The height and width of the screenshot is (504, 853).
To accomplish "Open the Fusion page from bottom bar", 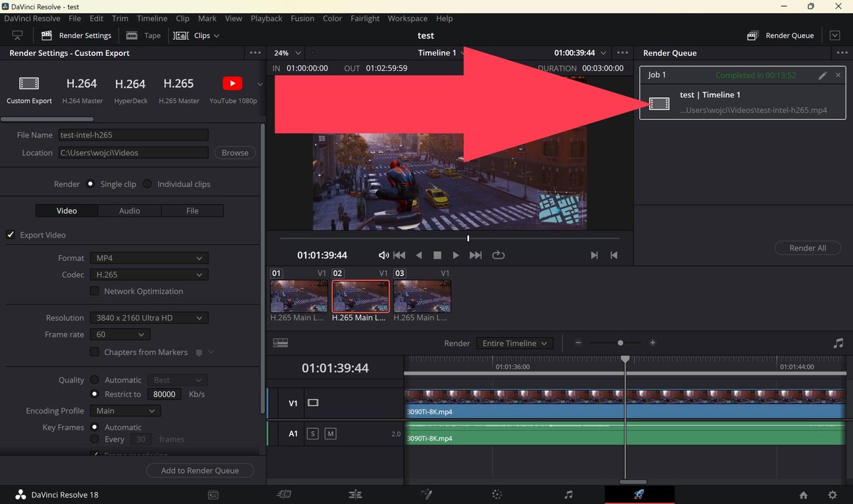I will (426, 495).
